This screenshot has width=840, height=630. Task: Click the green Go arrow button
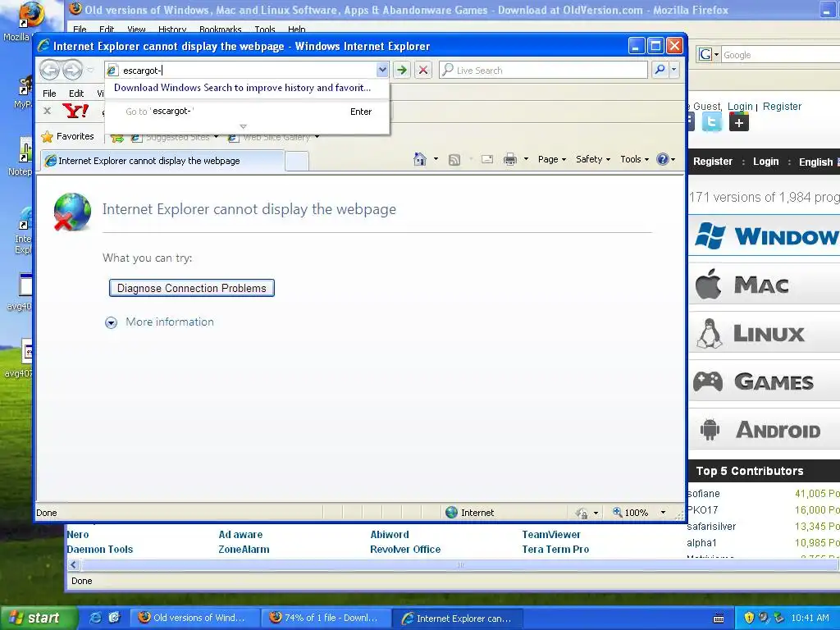[402, 70]
